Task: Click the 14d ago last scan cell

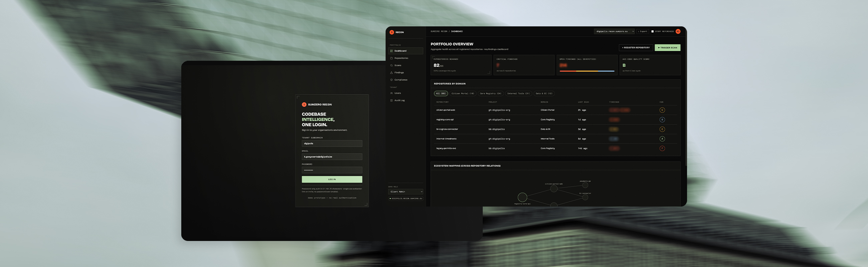Action: (583, 149)
